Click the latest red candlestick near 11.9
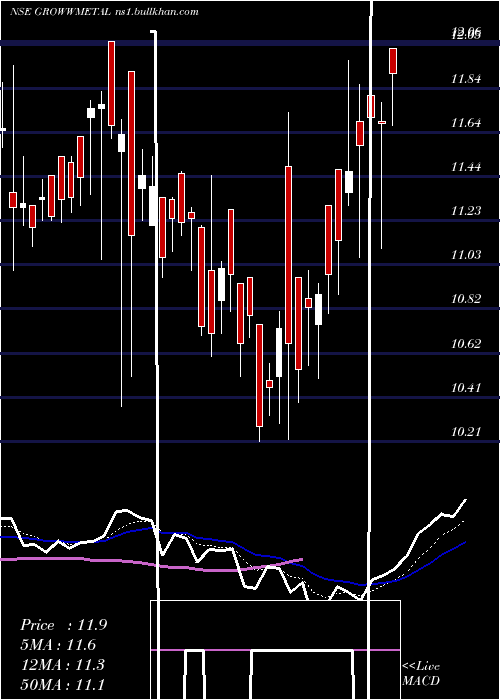500x700 pixels. 393,61
